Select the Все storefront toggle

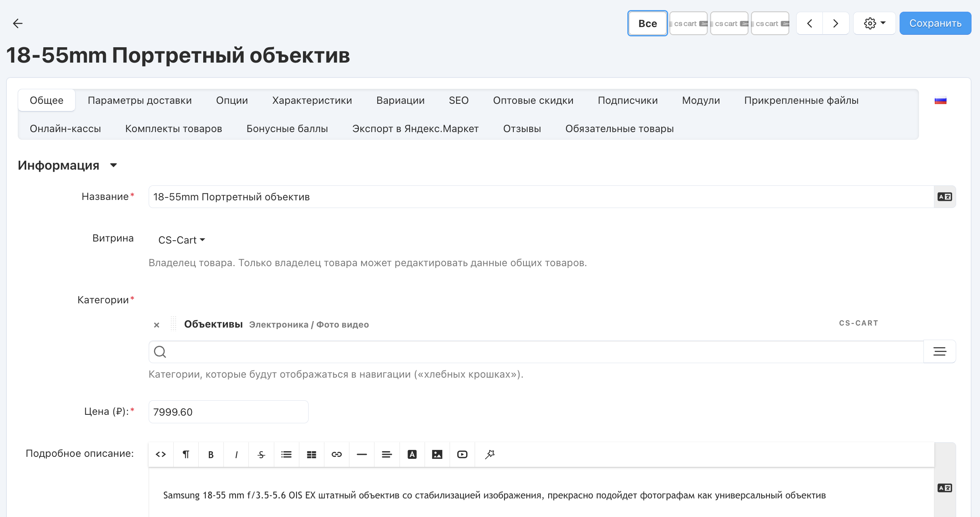647,23
